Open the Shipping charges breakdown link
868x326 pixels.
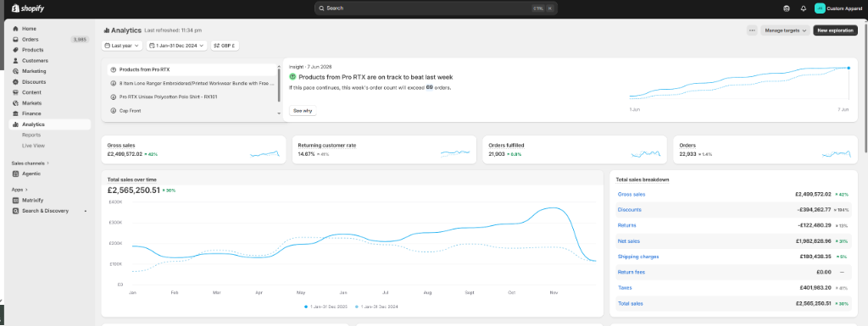coord(638,257)
